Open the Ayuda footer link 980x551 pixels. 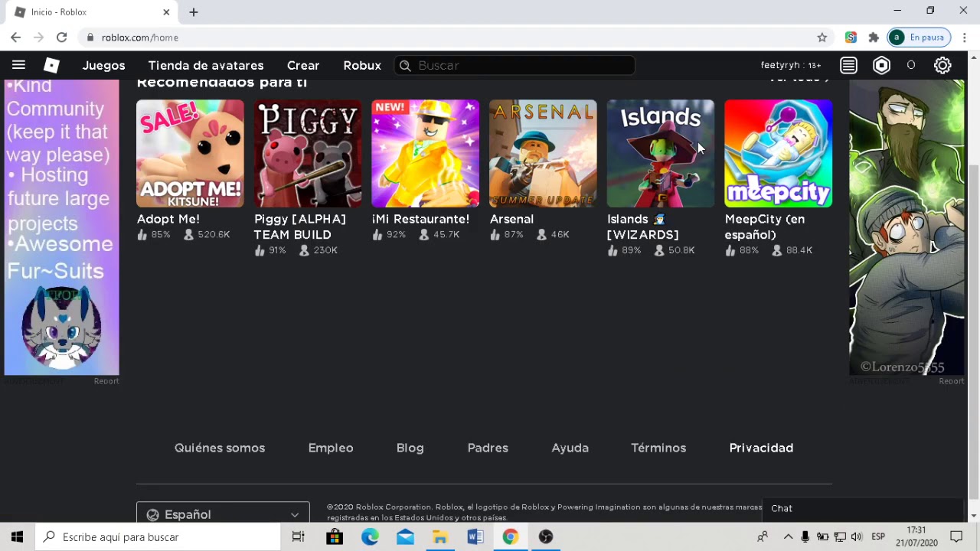pos(570,448)
